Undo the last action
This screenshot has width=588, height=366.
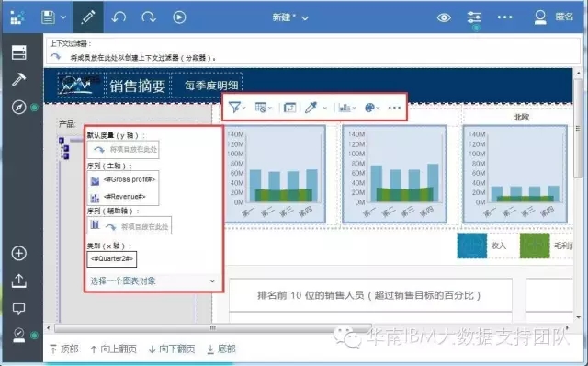(x=119, y=17)
